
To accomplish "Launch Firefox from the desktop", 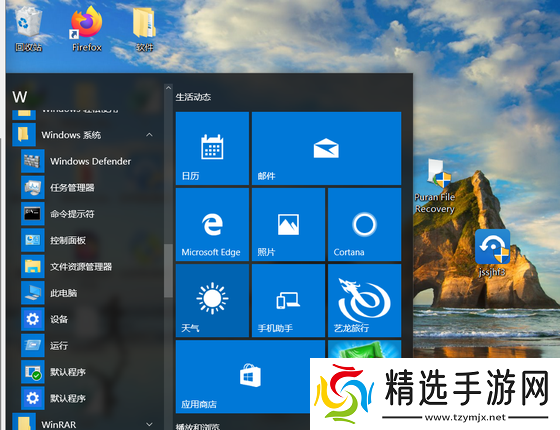I will pos(86,29).
